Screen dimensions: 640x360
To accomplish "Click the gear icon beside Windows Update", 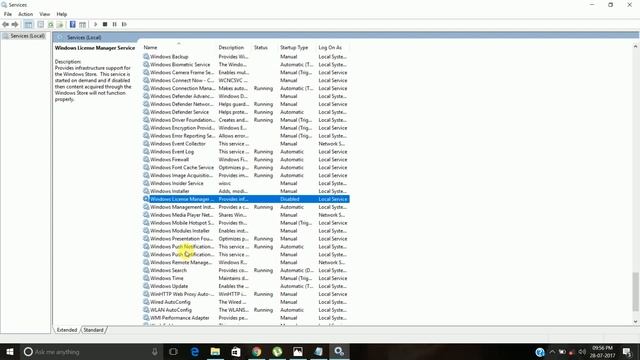I will tap(146, 286).
